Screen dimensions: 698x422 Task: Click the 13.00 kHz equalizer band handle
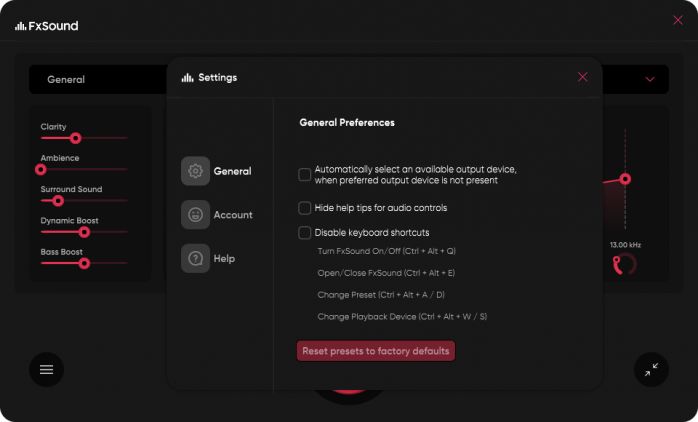pos(625,179)
